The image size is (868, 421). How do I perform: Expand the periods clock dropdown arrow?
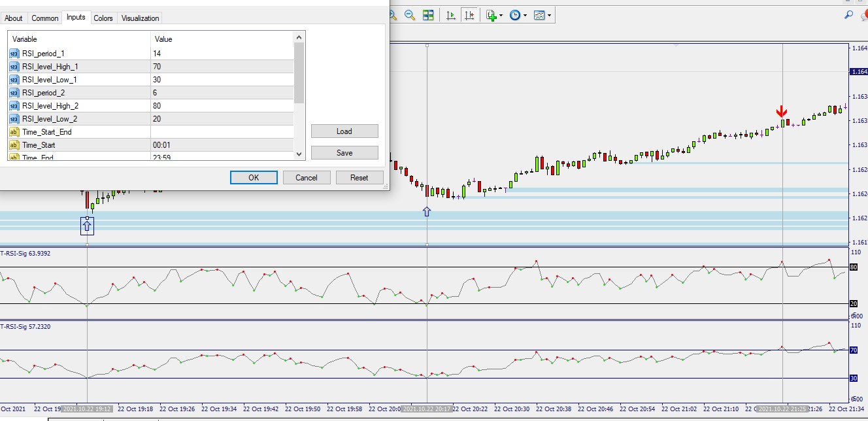pos(526,14)
